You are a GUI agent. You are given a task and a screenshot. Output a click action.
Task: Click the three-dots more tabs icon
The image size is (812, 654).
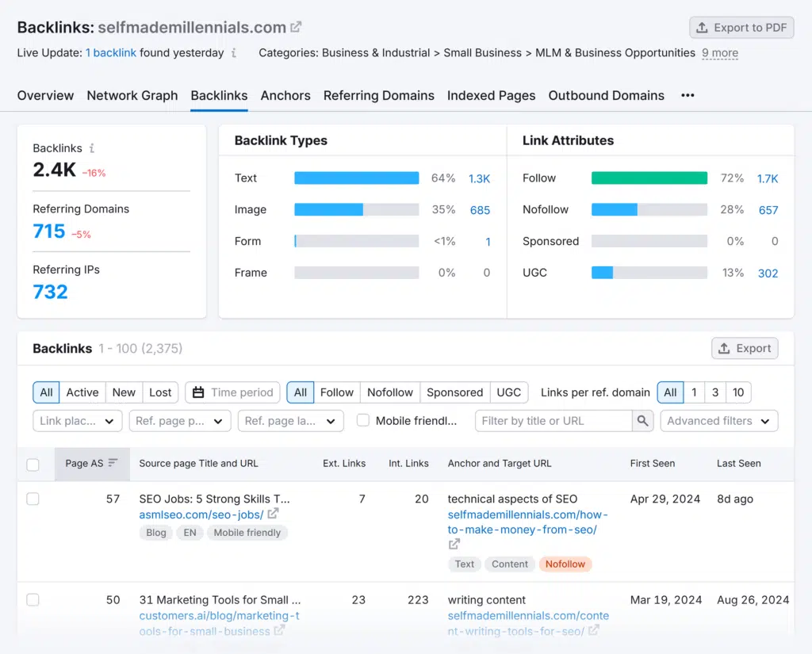click(x=688, y=95)
